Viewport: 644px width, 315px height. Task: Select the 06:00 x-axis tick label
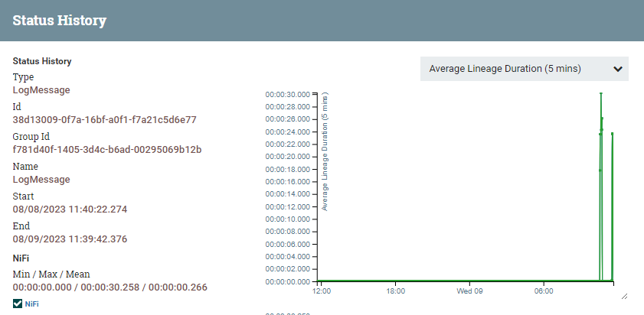click(544, 291)
